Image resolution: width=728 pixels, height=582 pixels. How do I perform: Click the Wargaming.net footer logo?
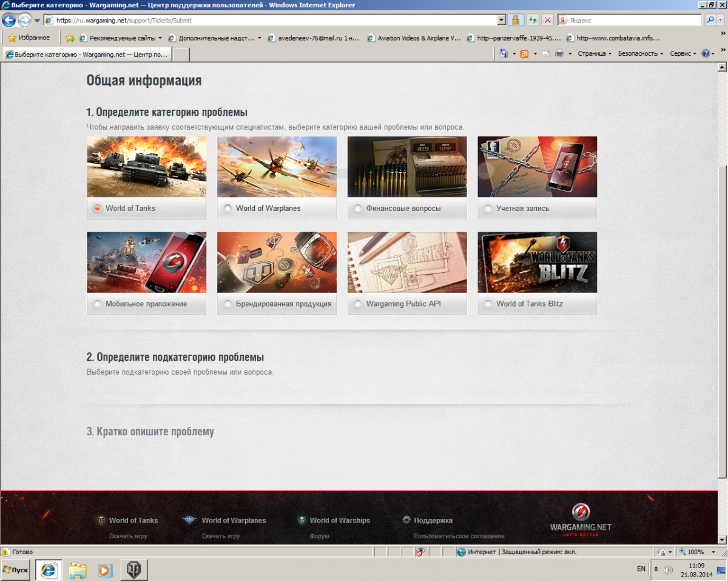point(581,520)
